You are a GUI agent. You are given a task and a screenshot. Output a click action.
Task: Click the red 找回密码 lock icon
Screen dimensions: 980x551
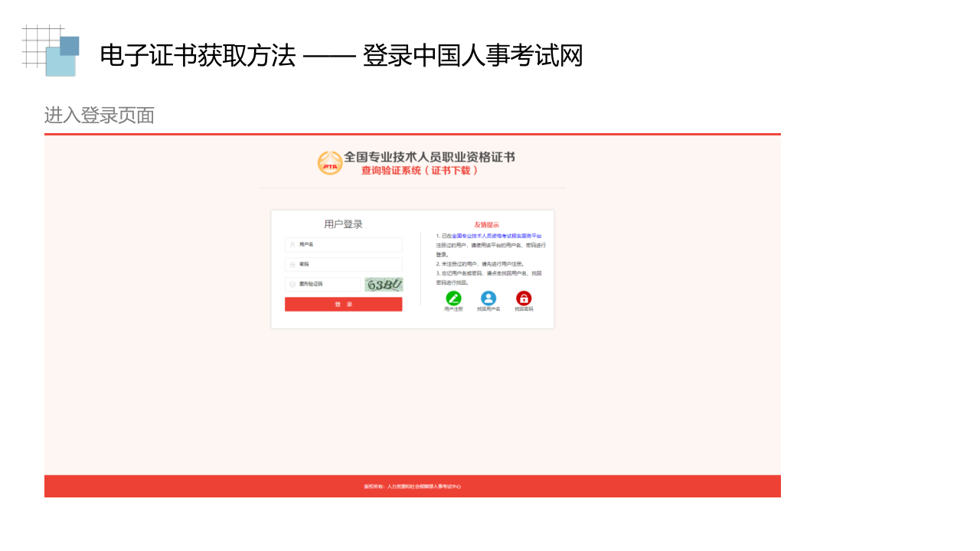[x=524, y=298]
